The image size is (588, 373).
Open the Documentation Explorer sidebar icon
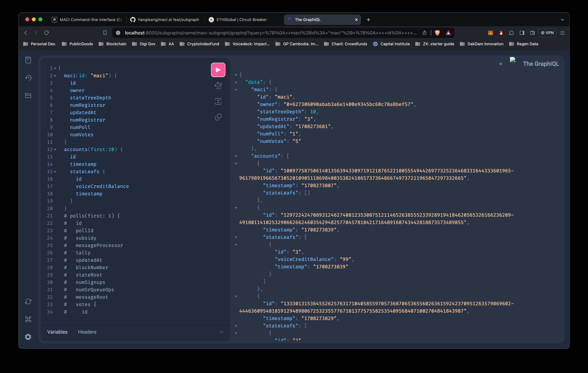[x=28, y=60]
